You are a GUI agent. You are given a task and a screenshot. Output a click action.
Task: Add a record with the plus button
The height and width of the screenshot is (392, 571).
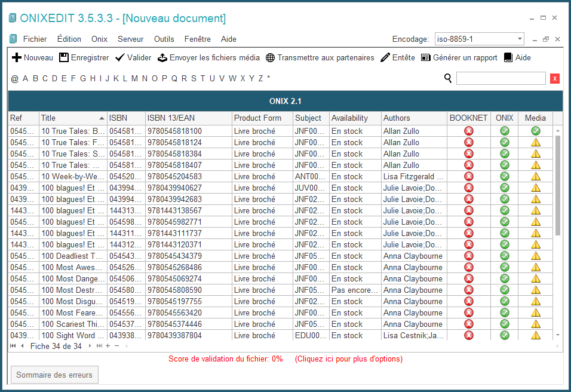[108, 346]
